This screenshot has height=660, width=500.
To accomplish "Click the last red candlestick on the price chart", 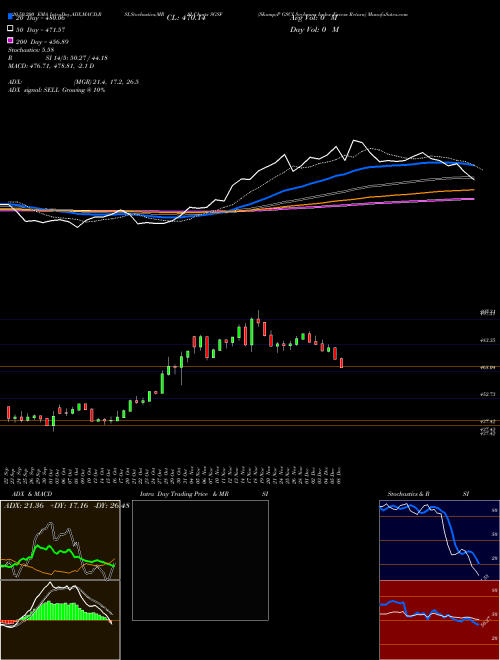I will 341,363.
